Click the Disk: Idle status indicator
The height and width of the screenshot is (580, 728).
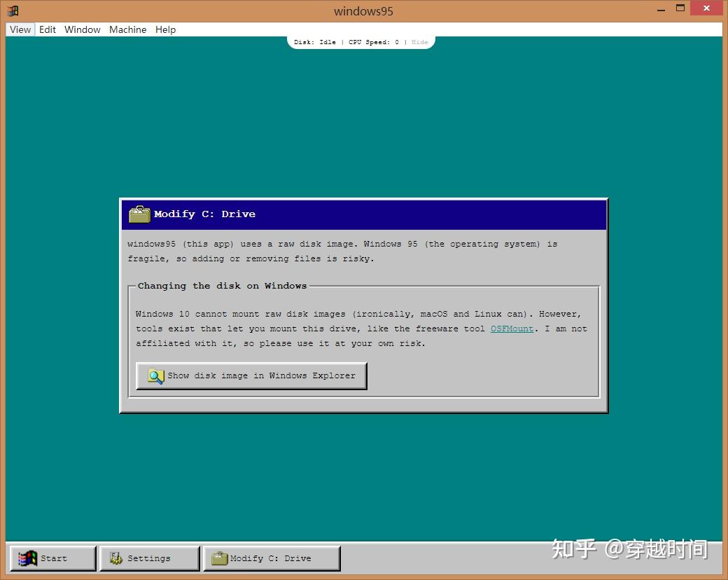[315, 42]
